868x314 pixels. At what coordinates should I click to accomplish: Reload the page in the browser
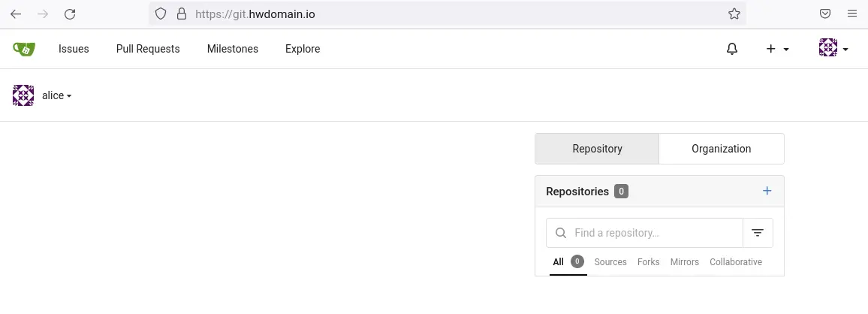70,14
